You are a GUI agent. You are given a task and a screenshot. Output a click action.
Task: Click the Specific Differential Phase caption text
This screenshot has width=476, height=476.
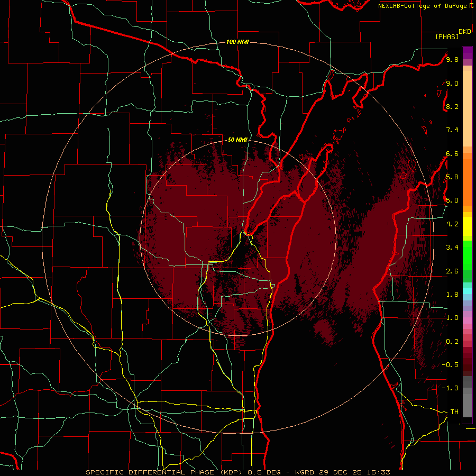coord(237,472)
